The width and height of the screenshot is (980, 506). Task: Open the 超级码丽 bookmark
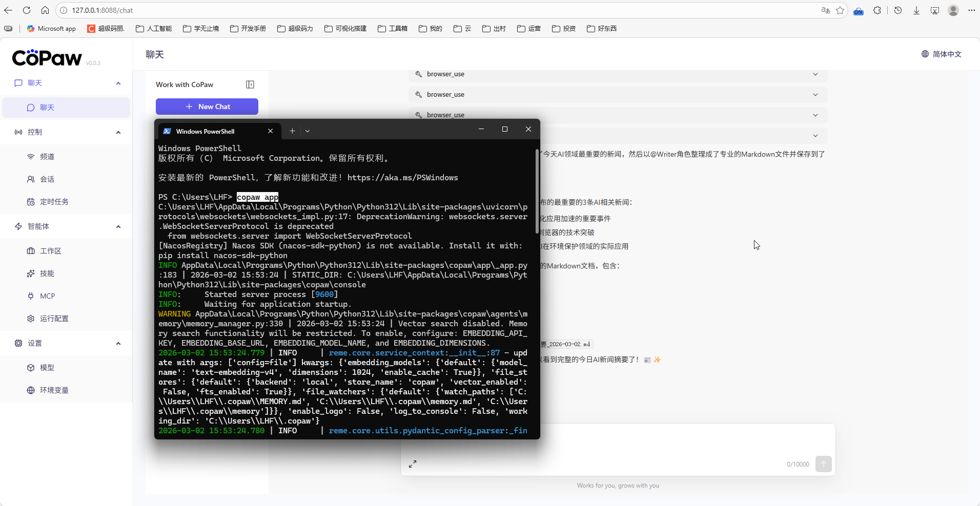point(106,29)
